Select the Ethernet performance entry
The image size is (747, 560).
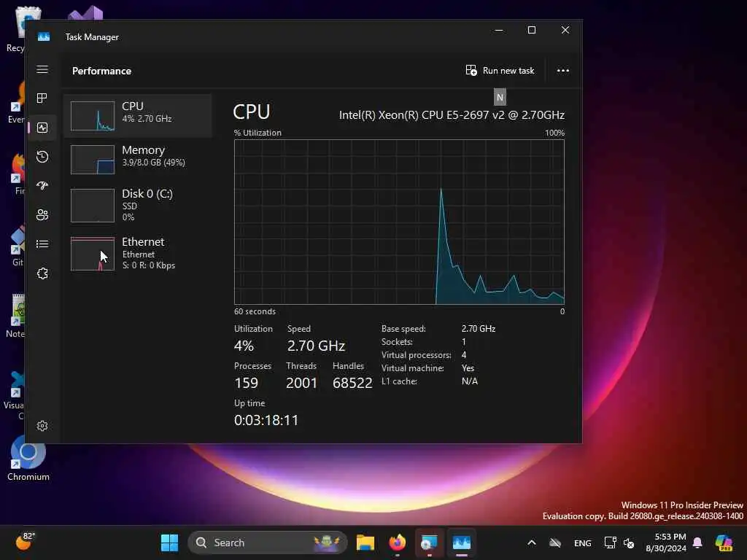point(138,253)
